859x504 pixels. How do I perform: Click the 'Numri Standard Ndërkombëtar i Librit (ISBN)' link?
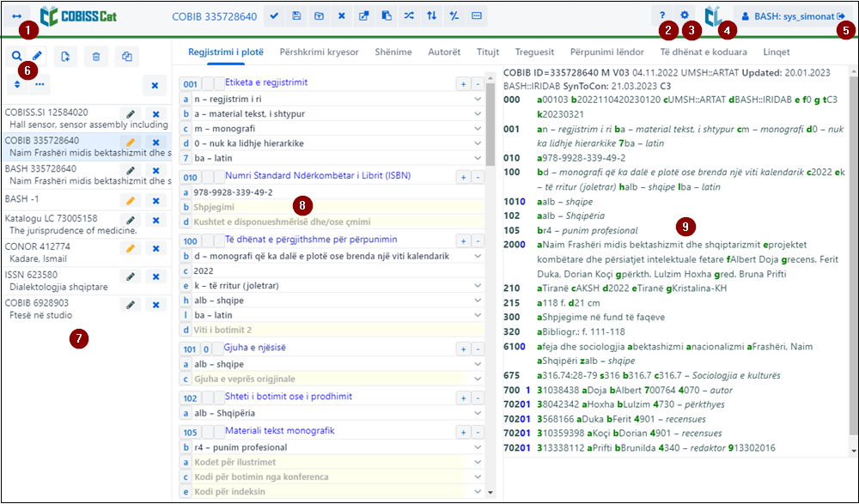(x=318, y=175)
